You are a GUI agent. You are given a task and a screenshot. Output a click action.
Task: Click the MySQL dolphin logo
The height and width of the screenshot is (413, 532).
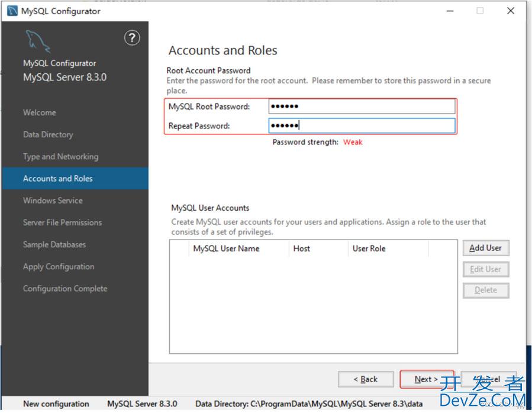coord(38,41)
